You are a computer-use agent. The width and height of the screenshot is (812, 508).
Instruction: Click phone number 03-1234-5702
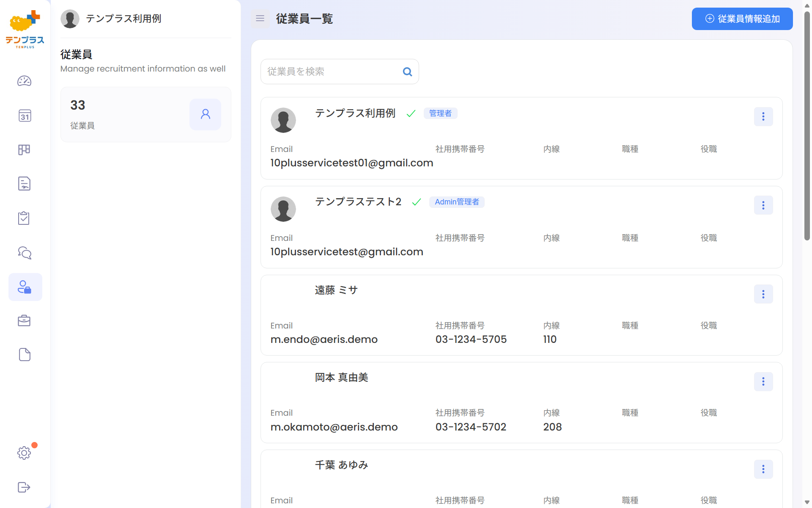471,427
